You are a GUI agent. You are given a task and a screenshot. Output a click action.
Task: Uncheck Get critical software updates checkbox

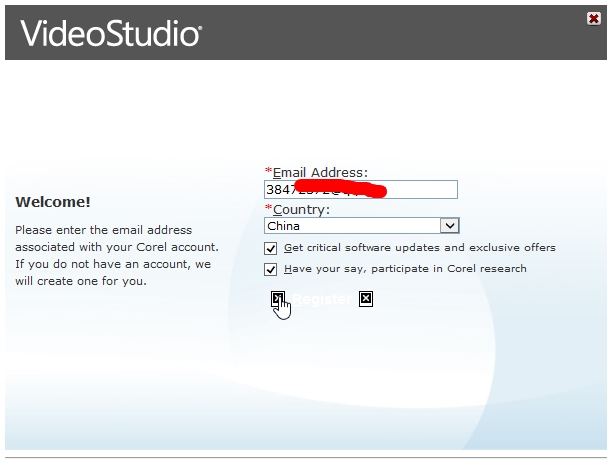pos(270,248)
